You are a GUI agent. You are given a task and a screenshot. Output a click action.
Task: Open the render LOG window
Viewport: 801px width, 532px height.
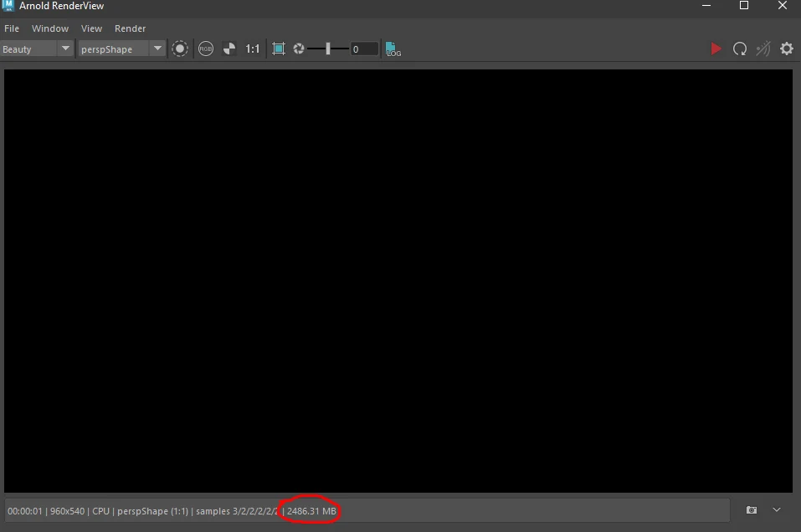pos(393,49)
